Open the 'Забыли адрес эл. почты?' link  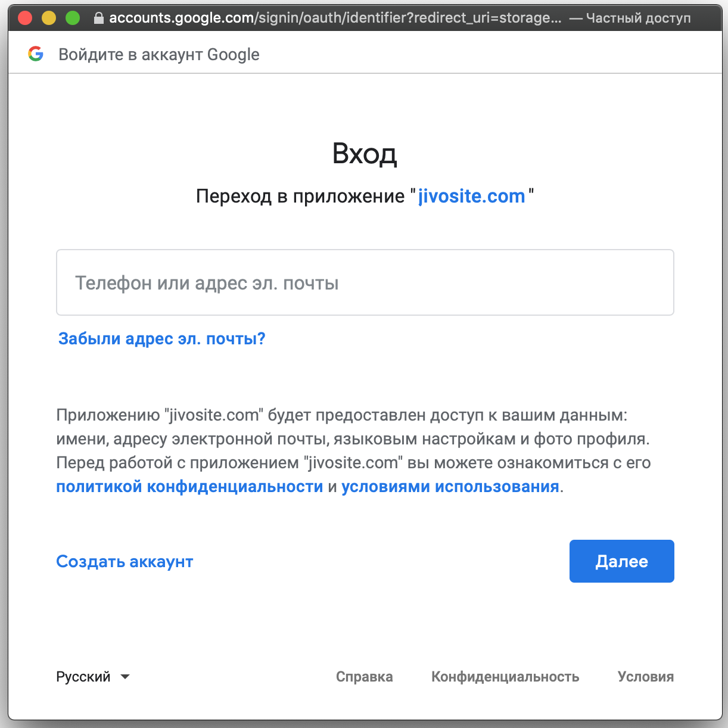coord(161,339)
